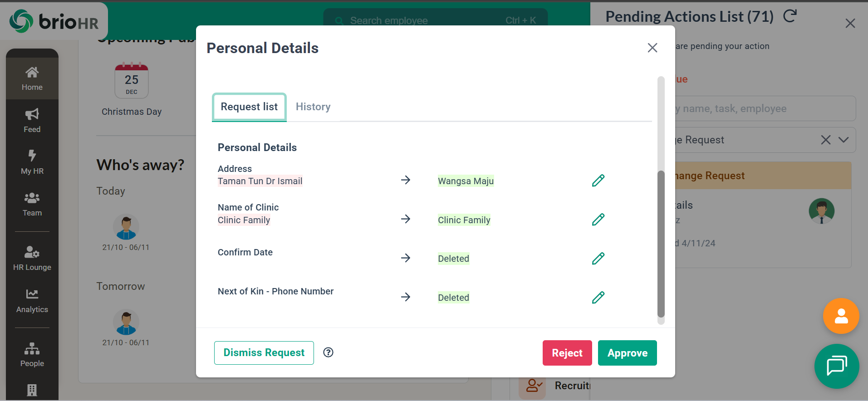The width and height of the screenshot is (868, 401).
Task: Refresh the Pending Actions List
Action: tap(790, 16)
